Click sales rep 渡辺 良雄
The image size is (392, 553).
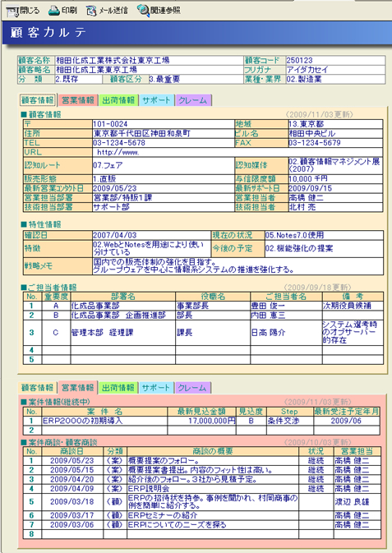point(352,502)
